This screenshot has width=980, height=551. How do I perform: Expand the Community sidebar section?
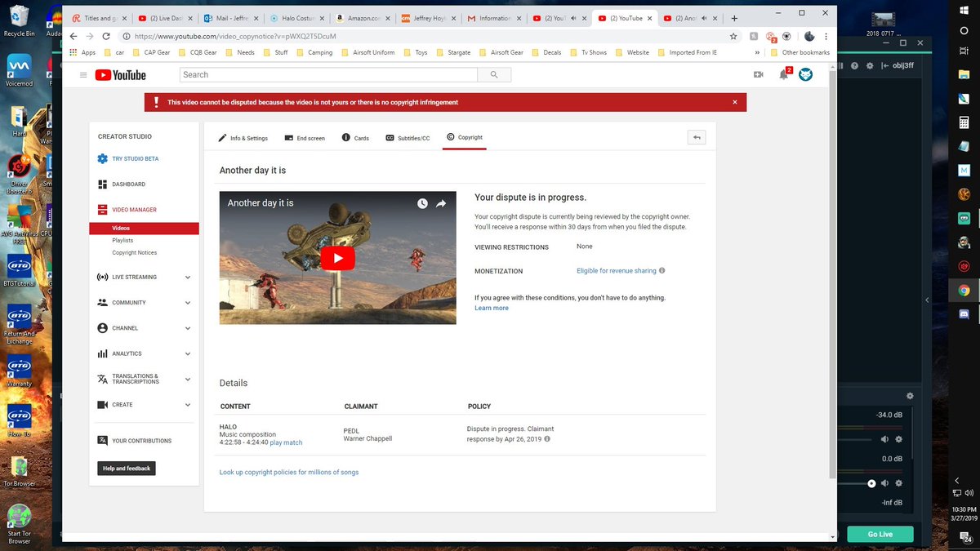[x=188, y=303]
